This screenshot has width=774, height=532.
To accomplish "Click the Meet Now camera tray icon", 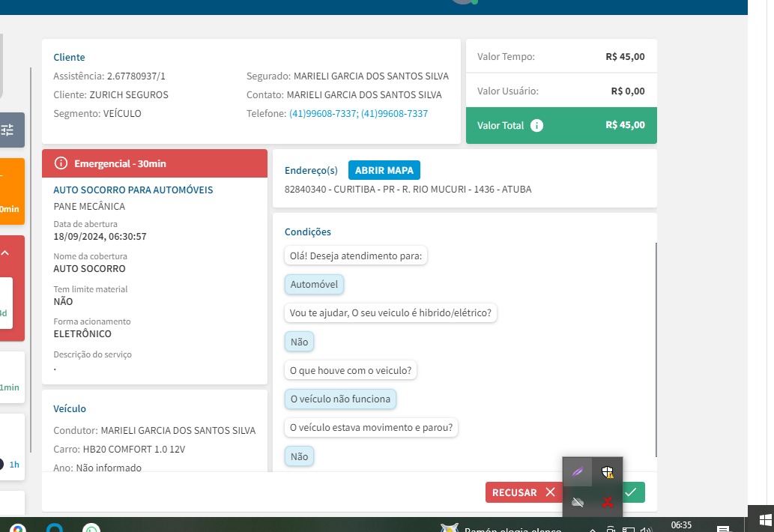I will pos(611,530).
